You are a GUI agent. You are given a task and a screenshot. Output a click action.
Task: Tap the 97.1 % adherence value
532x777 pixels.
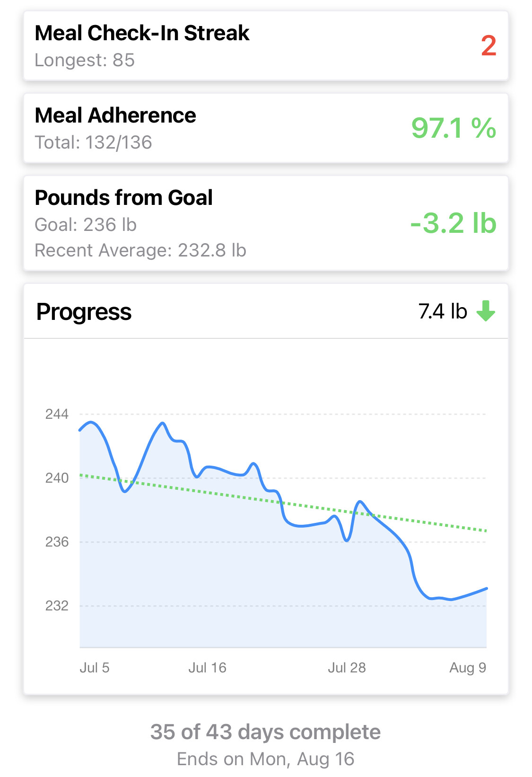[453, 128]
